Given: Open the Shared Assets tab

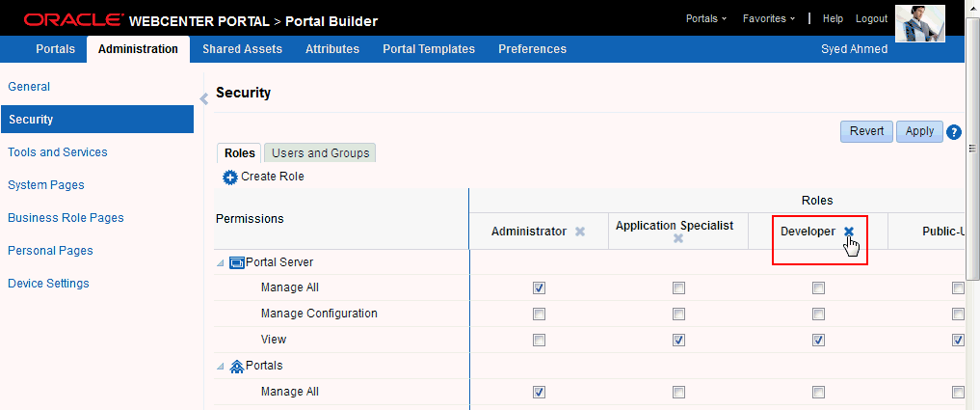Looking at the screenshot, I should [x=242, y=49].
